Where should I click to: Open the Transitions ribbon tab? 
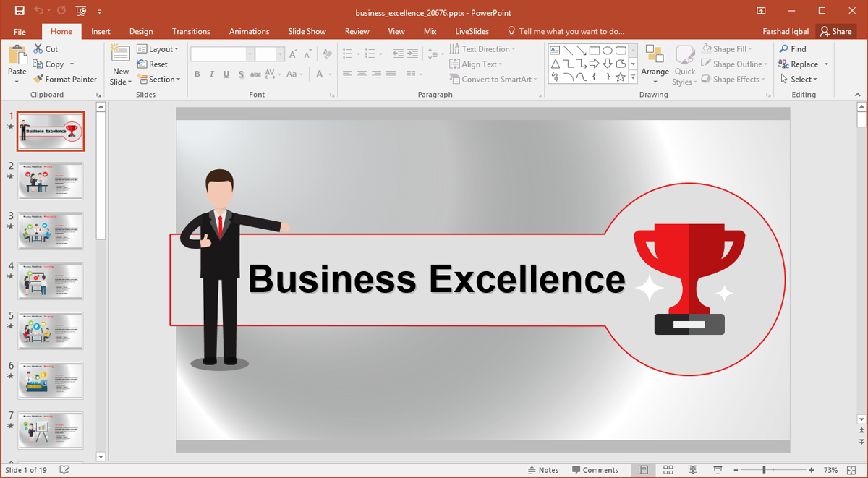point(191,31)
